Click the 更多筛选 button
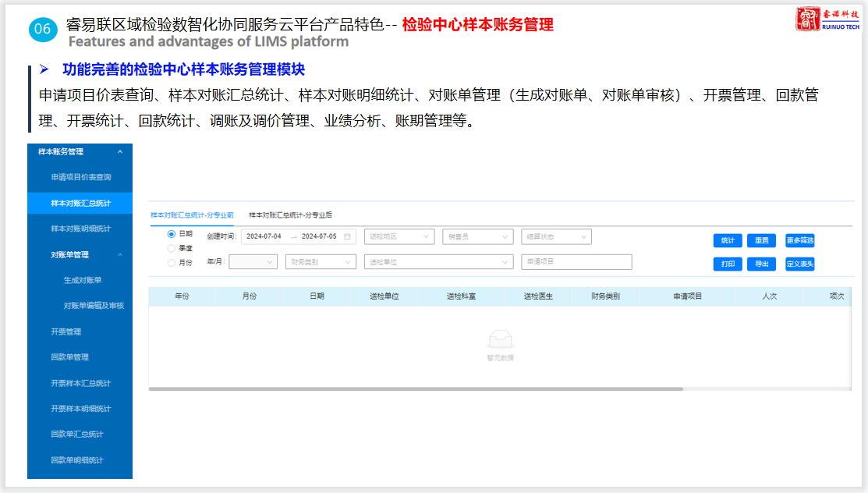Viewport: 868px width, 493px height. 799,240
